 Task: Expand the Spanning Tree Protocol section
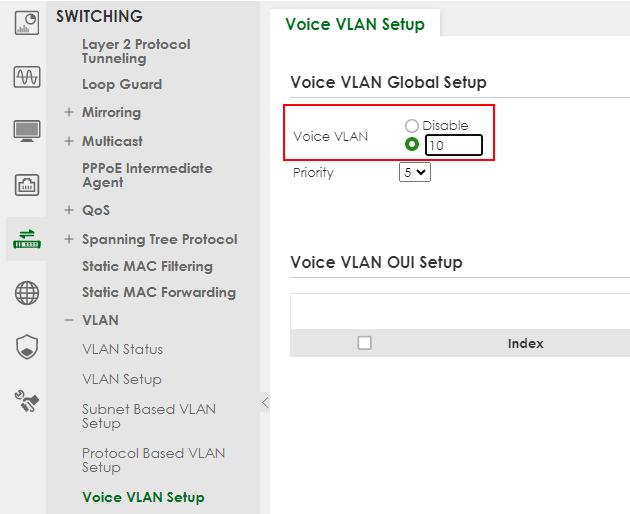tap(69, 239)
